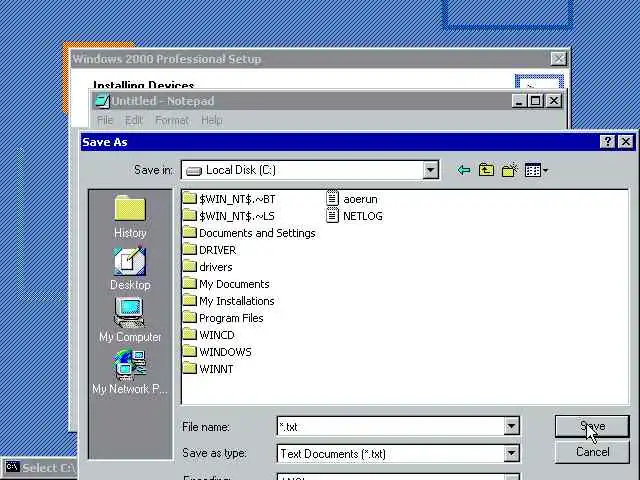Select the My Installations folder
This screenshot has width=640, height=480.
point(228,301)
